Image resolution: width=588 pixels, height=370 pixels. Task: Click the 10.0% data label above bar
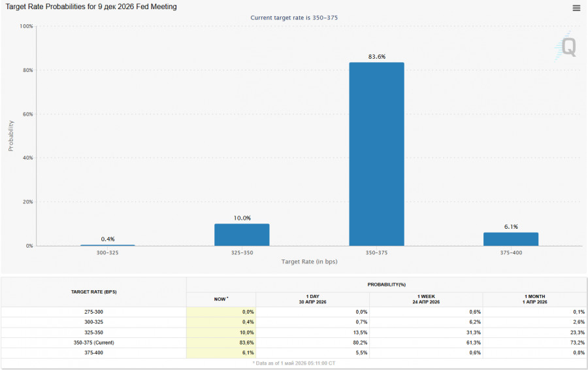(x=242, y=218)
